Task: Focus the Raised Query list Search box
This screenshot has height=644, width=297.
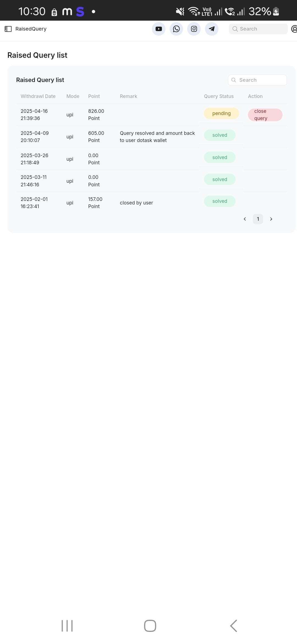Action: click(x=257, y=80)
